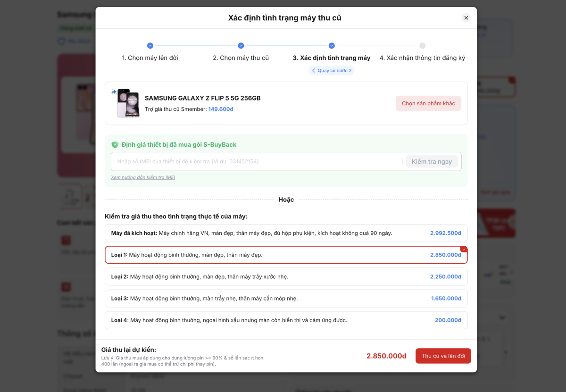The width and height of the screenshot is (566, 392).
Task: Click the red 2.850.000đ expected price total
Action: pyautogui.click(x=386, y=356)
